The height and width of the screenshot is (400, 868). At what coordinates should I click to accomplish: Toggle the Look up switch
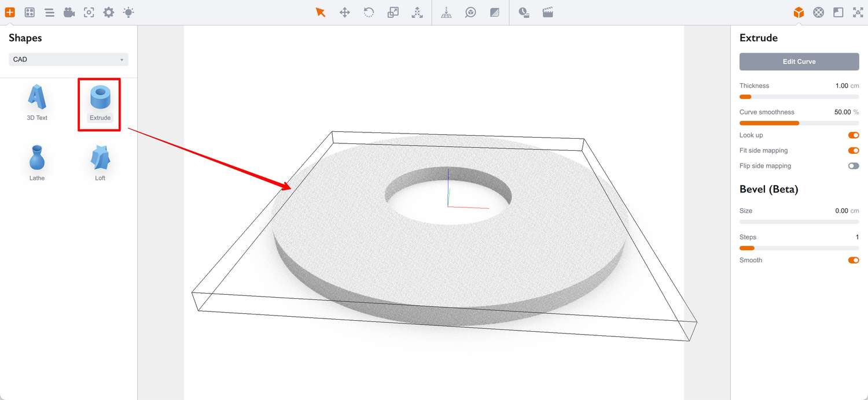[x=854, y=135]
